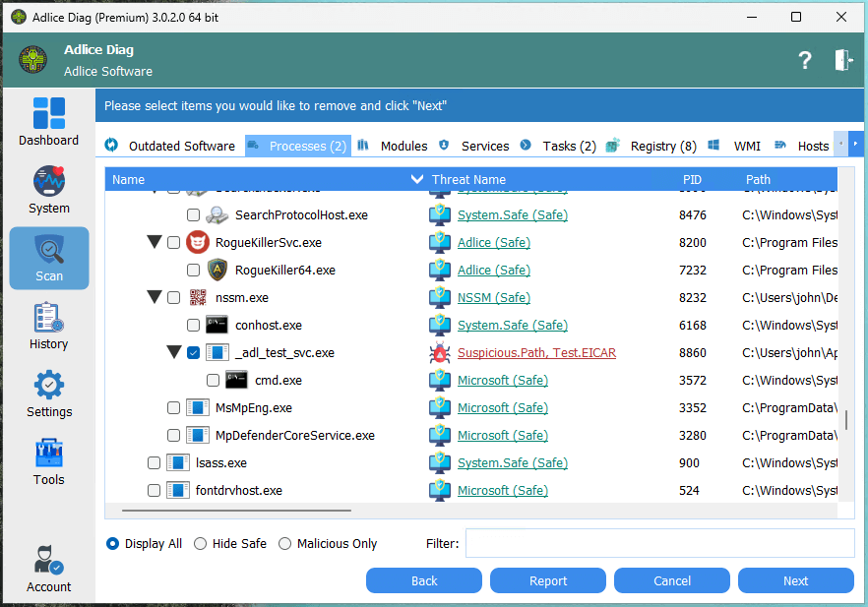Uncheck the _adl_test_svc.exe checkbox
This screenshot has height=607, width=868.
click(x=193, y=352)
